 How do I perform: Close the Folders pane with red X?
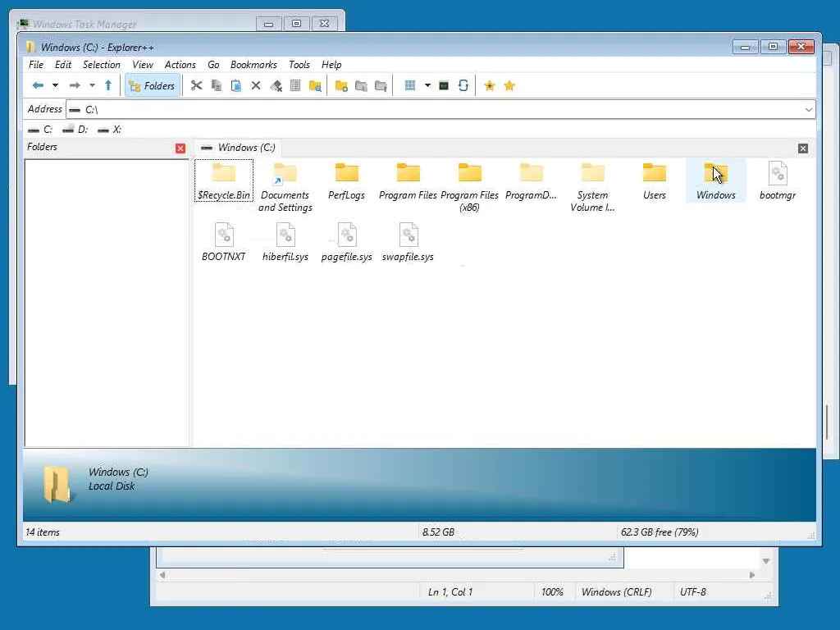(180, 148)
